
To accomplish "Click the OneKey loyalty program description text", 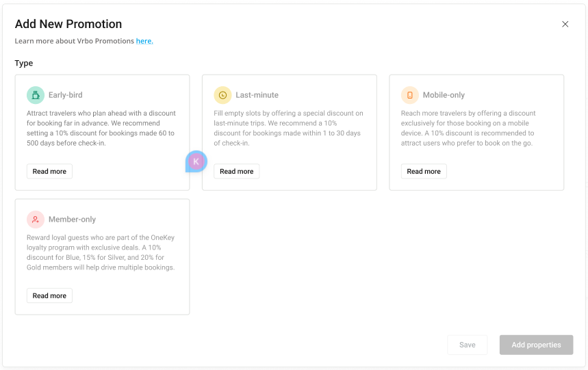I will (101, 252).
